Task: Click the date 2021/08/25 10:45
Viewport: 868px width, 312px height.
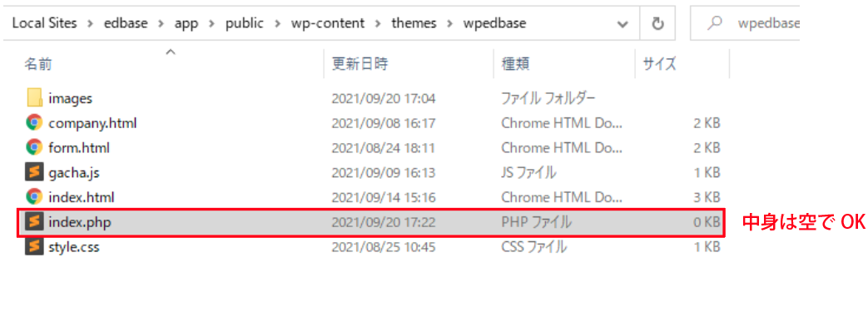Action: tap(384, 247)
